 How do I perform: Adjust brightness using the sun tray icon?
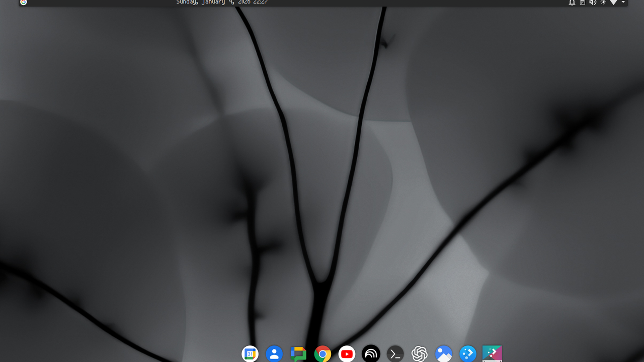click(x=603, y=3)
